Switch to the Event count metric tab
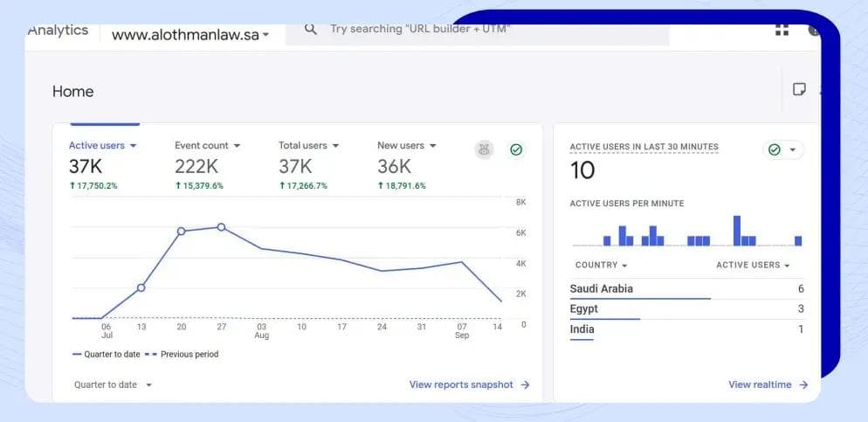The width and height of the screenshot is (868, 422). [206, 146]
